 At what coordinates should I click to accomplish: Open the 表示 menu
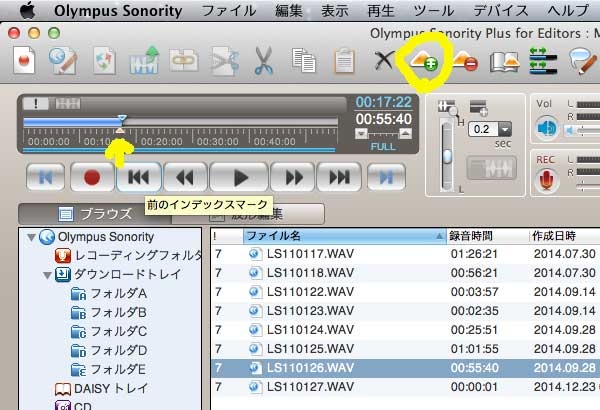point(335,11)
